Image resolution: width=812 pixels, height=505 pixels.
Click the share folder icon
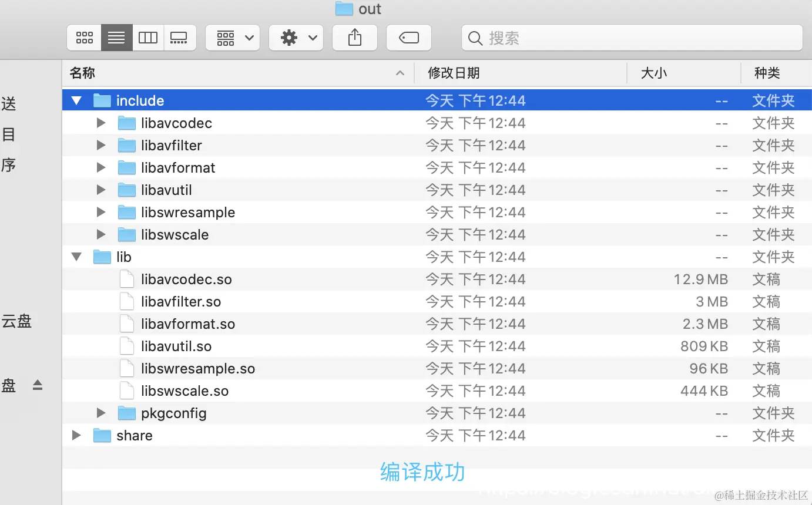(x=102, y=435)
